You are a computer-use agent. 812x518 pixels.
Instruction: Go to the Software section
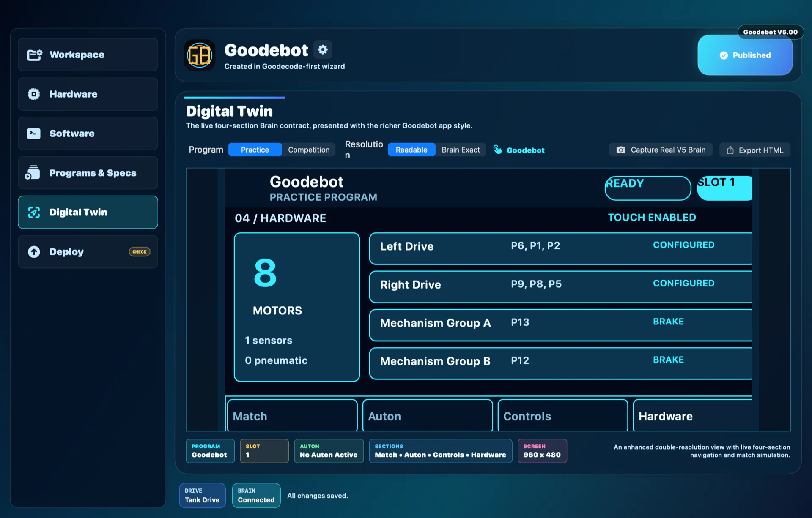click(x=88, y=134)
